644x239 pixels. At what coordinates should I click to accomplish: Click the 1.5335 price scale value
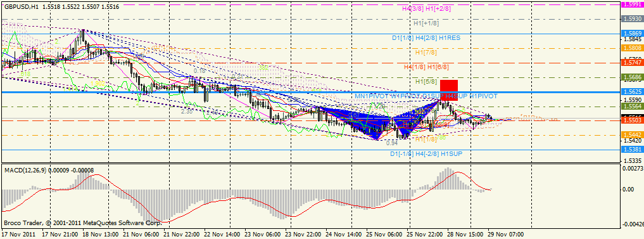[633, 161]
